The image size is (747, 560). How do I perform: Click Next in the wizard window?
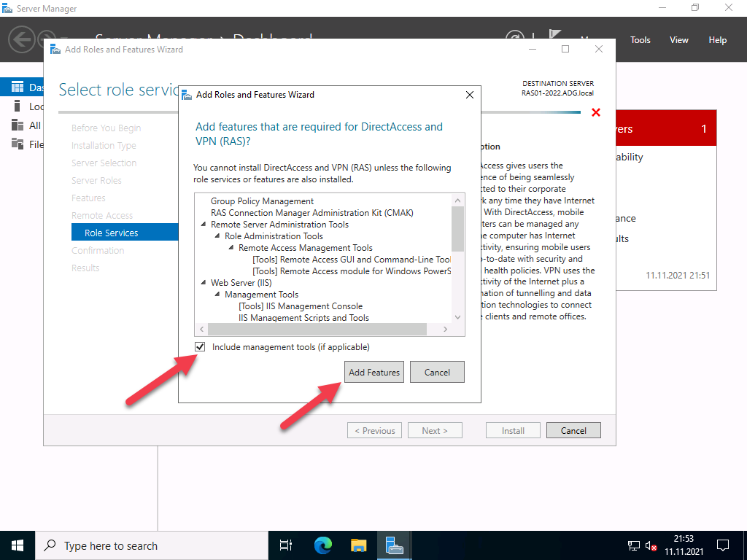click(x=435, y=430)
